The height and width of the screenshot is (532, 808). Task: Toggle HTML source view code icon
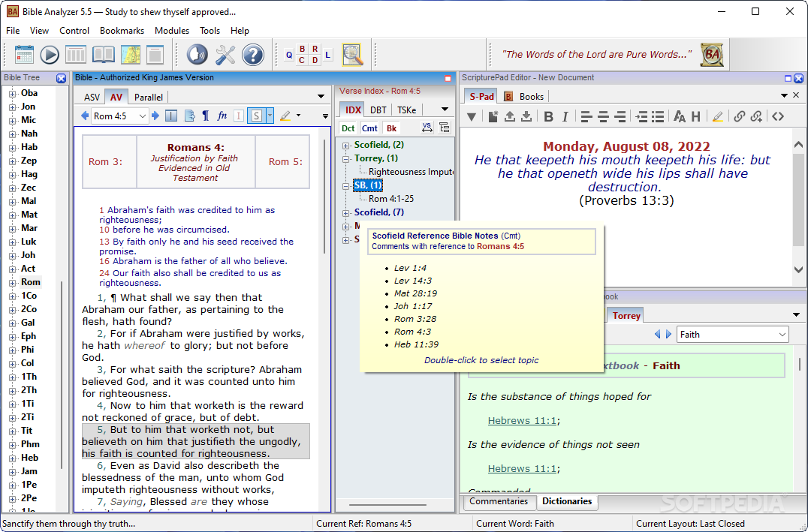click(778, 117)
